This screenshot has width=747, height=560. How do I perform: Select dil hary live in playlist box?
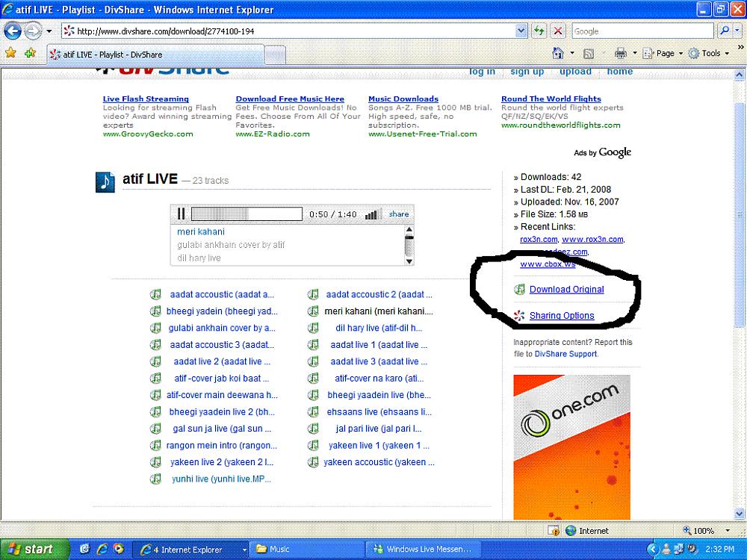click(x=199, y=258)
